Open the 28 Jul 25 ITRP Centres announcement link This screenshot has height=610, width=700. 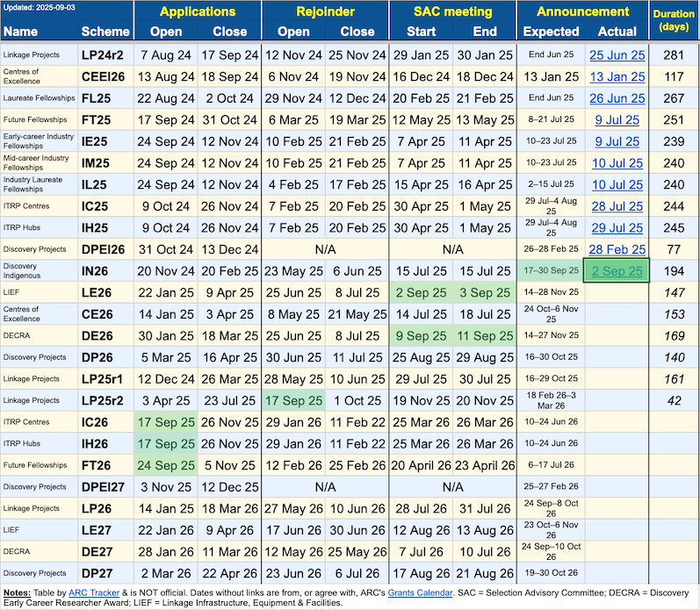617,205
